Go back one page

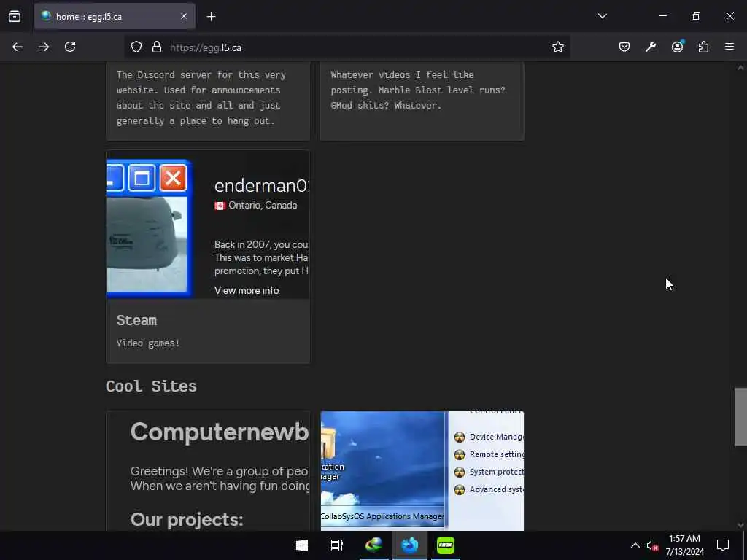(18, 47)
